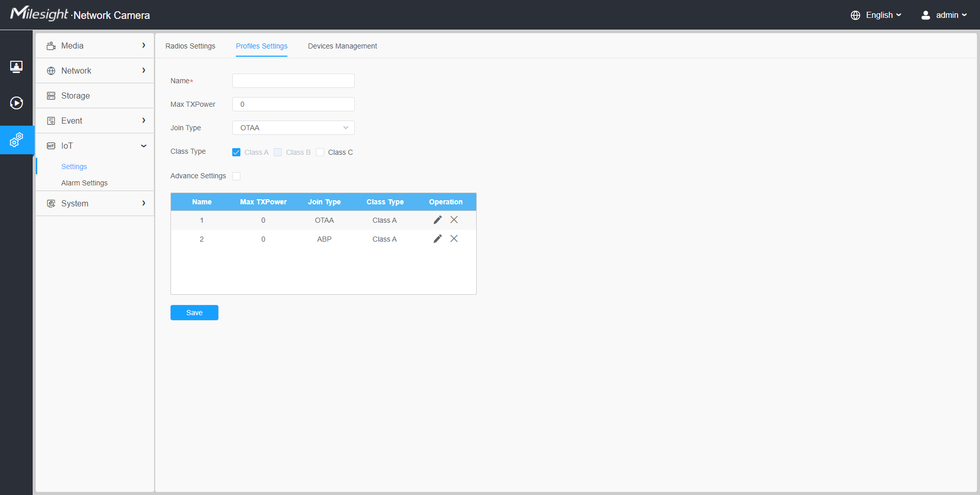Delete profile 2 using its X icon
Viewport: 980px width, 495px height.
[454, 239]
